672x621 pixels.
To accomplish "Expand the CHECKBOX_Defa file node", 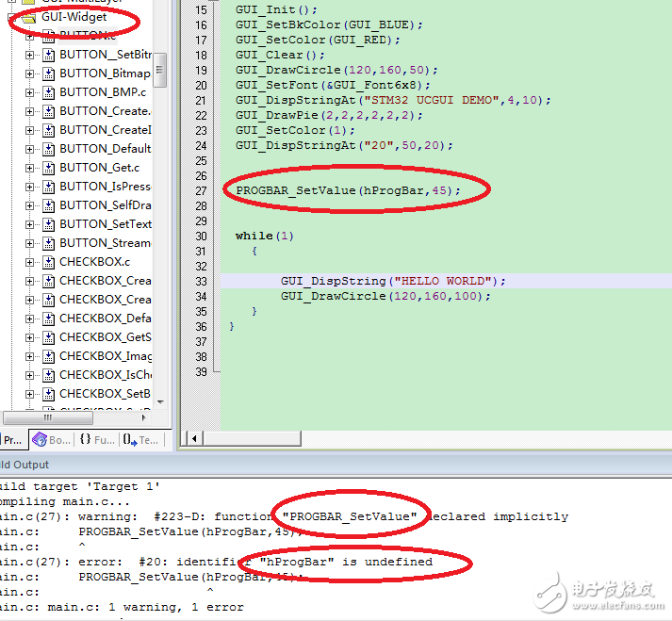I will tap(29, 319).
